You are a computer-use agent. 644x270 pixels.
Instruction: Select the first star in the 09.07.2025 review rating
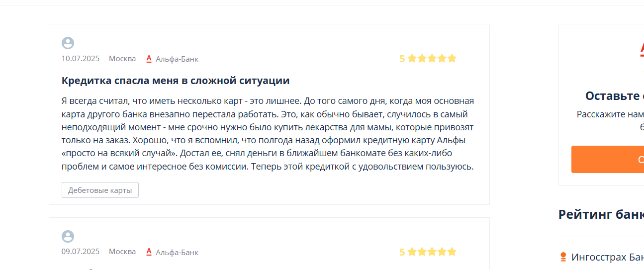coord(412,252)
